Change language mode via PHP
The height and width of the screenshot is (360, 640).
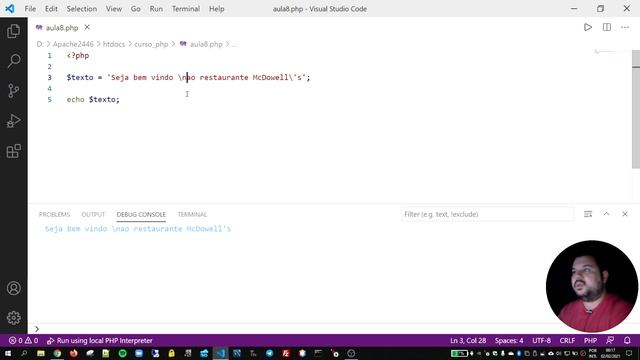[x=590, y=340]
